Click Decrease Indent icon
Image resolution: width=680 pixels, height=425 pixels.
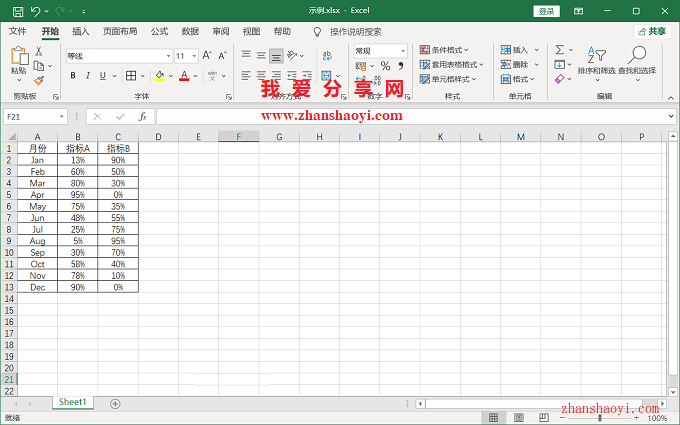coord(292,75)
